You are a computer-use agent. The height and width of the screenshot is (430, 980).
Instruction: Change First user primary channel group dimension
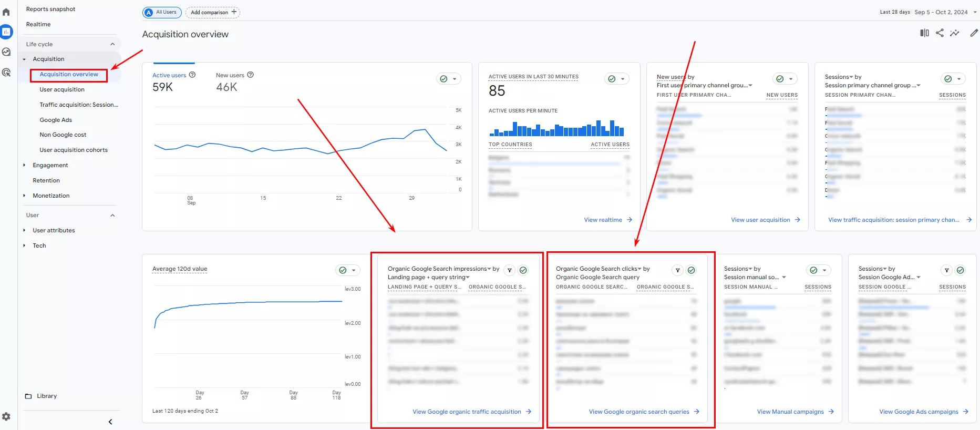click(x=705, y=85)
